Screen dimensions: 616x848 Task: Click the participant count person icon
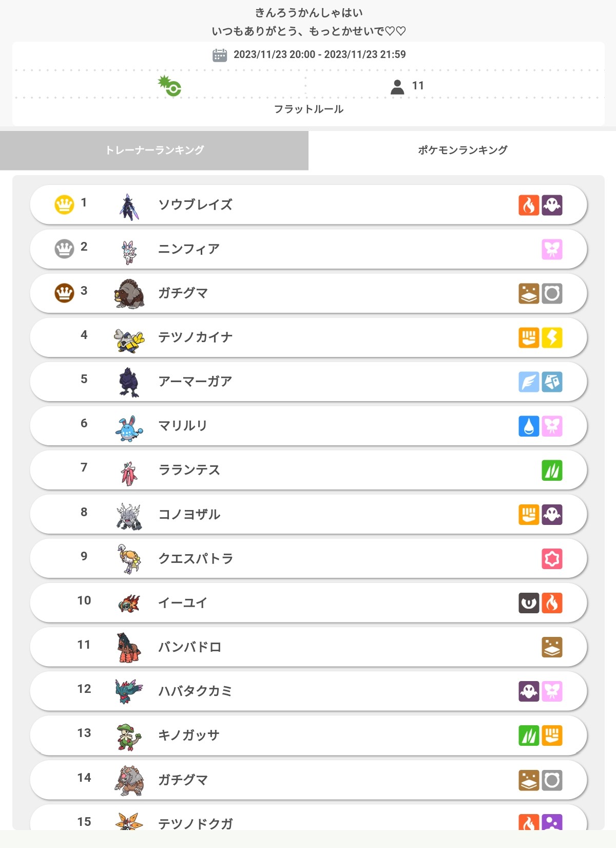click(397, 86)
